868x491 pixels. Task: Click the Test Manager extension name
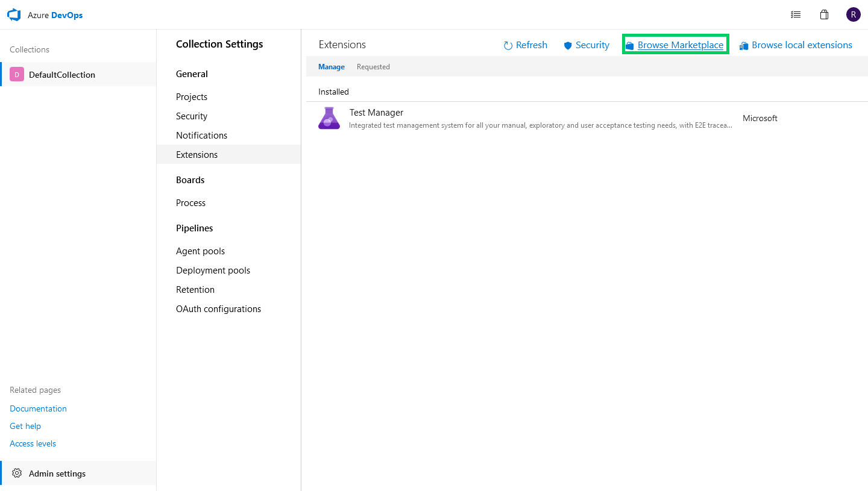(376, 113)
